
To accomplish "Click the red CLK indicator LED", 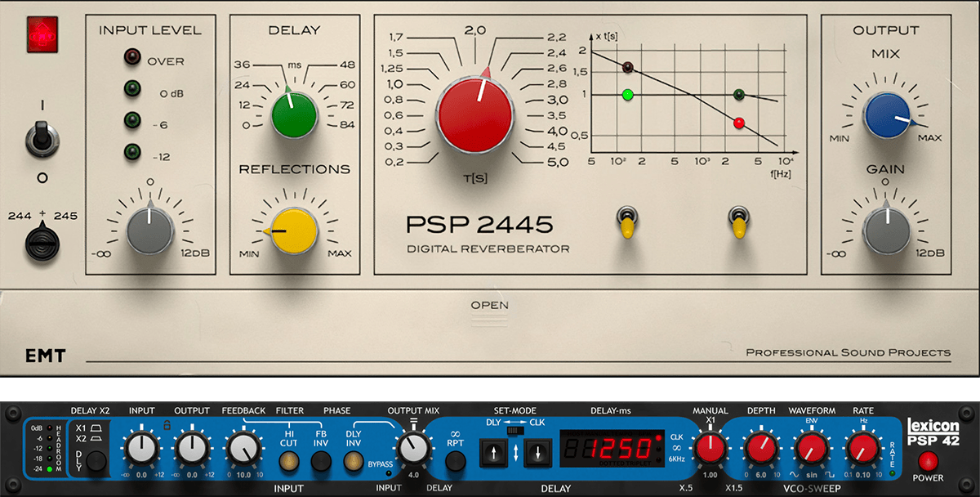I will click(x=657, y=438).
